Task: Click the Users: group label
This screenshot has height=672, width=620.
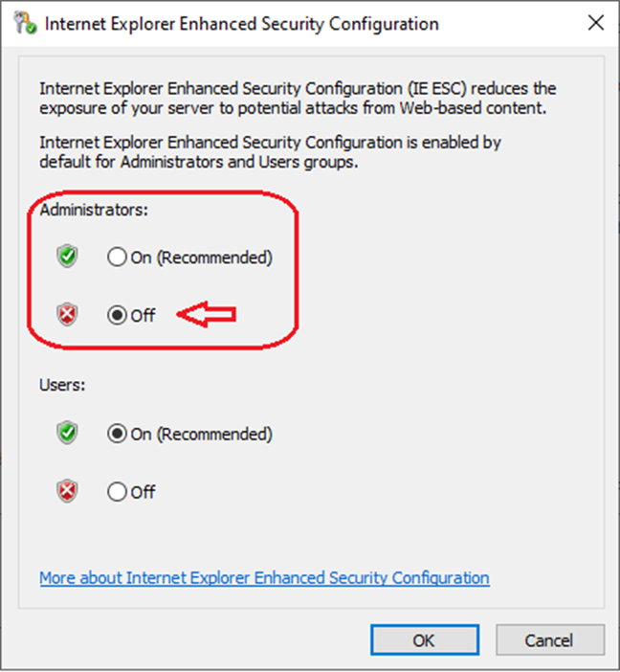Action: [x=61, y=386]
